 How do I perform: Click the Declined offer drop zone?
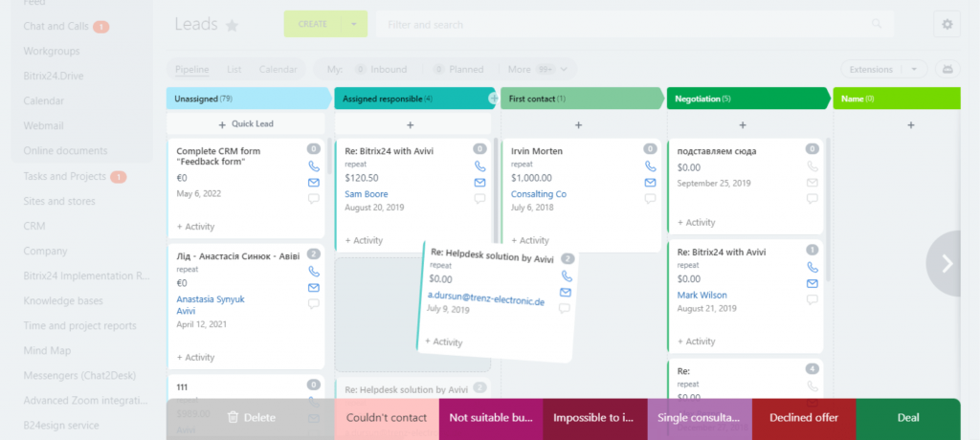[x=804, y=417]
